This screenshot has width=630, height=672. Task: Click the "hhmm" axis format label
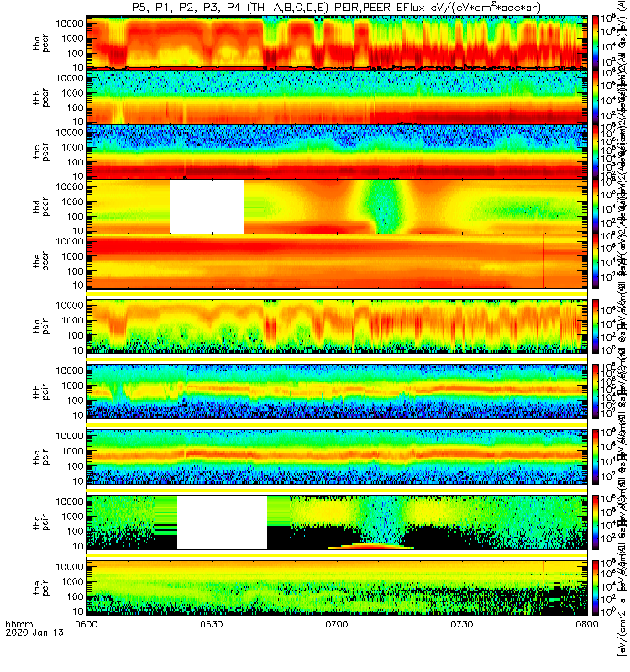tap(18, 624)
